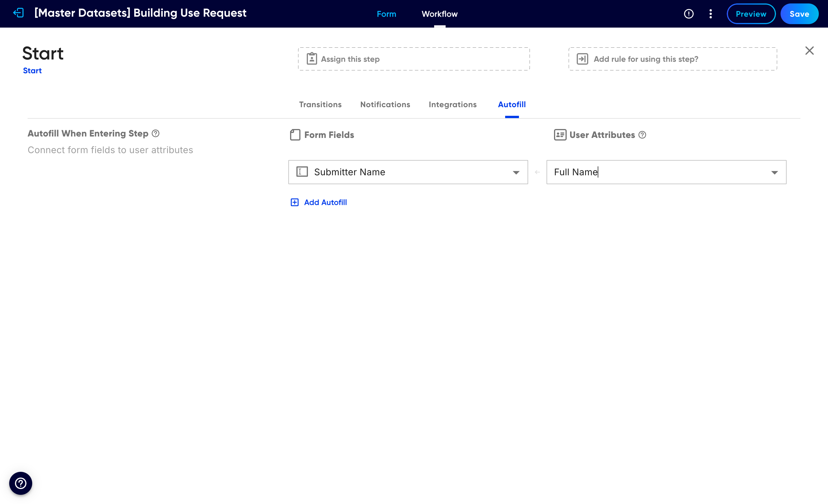Select the Autofill tab
This screenshot has height=504, width=828.
511,104
